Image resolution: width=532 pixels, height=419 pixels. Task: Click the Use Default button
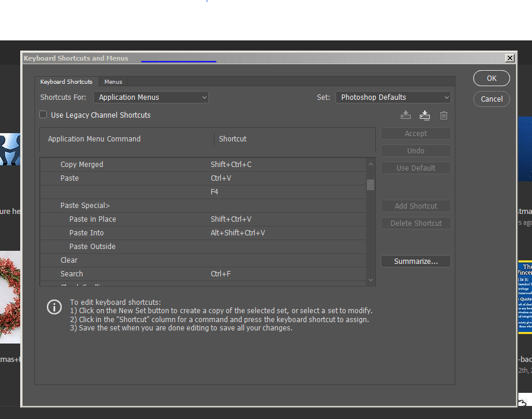[x=415, y=168]
